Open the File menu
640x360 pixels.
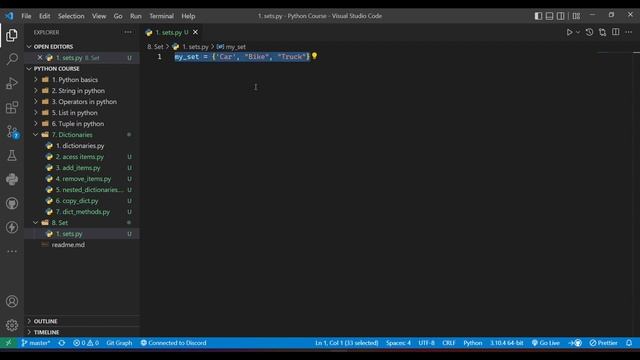26,16
